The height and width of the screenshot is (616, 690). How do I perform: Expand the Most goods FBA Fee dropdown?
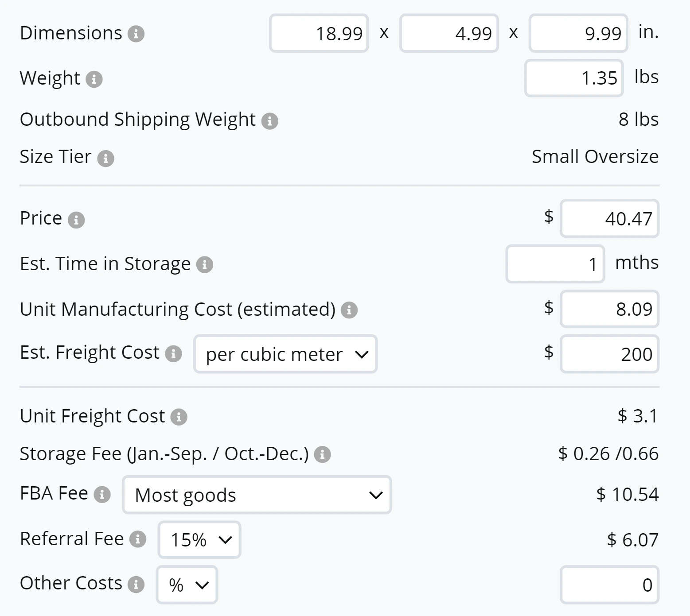click(257, 495)
